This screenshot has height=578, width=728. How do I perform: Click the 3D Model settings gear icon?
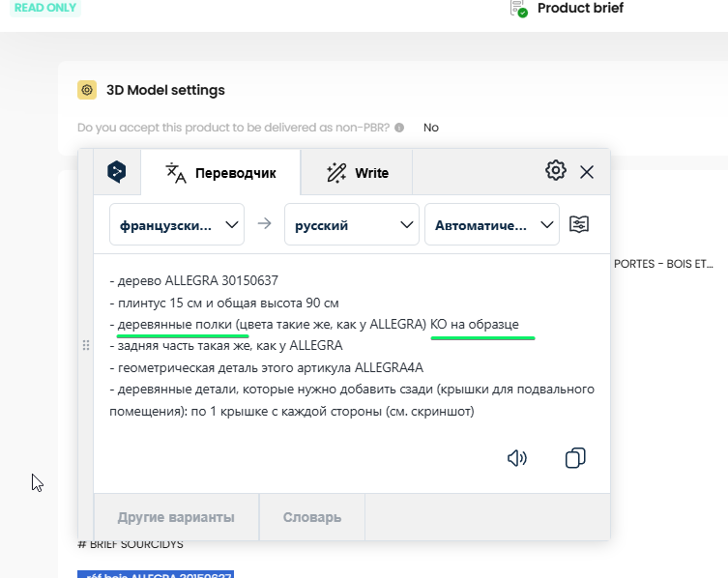(x=87, y=90)
